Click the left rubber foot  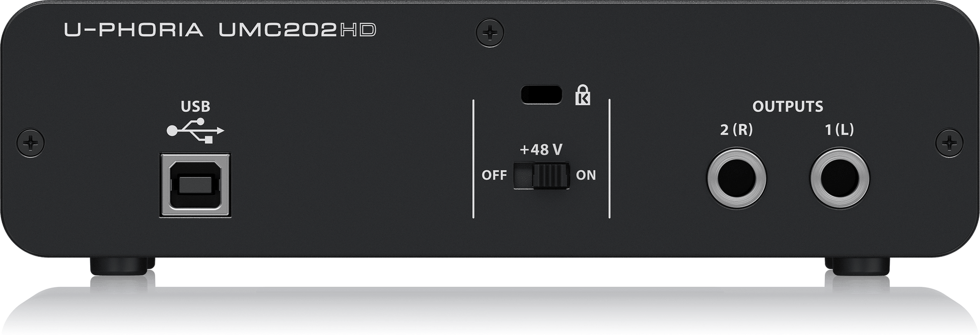click(x=122, y=266)
